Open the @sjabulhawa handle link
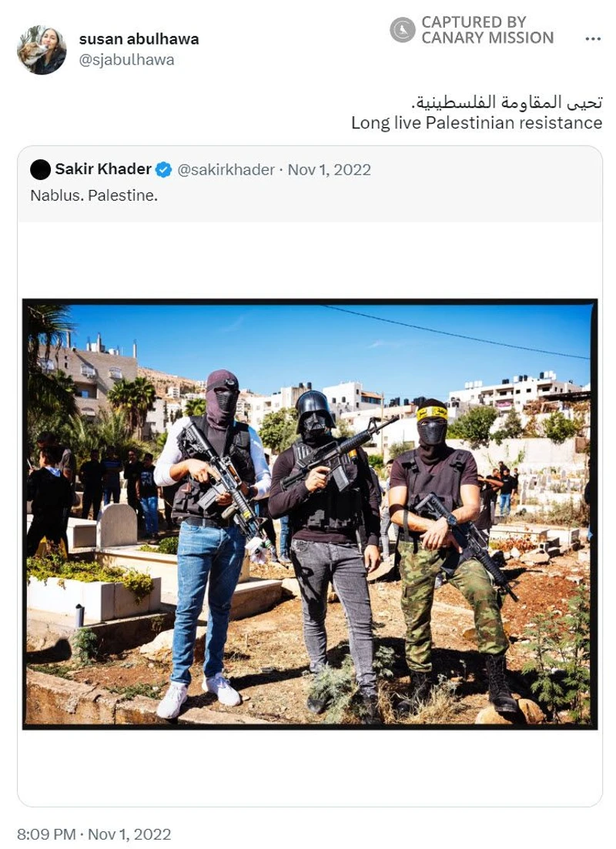The height and width of the screenshot is (849, 616). pyautogui.click(x=127, y=59)
